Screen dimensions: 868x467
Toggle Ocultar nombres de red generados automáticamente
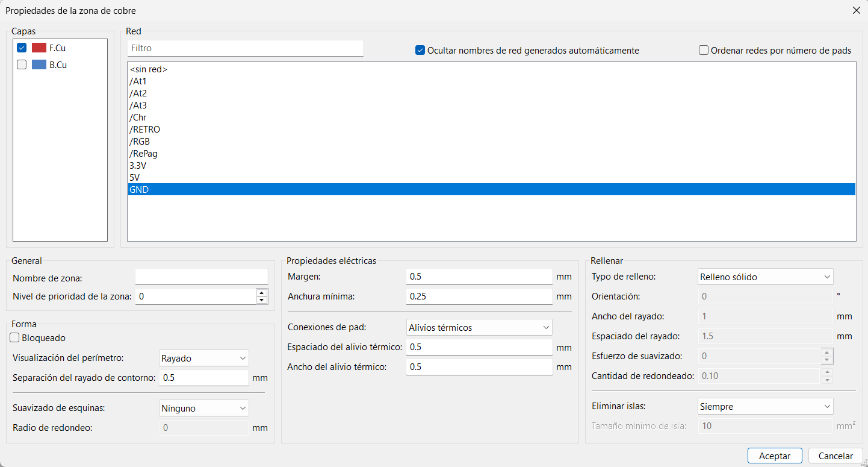coord(421,51)
